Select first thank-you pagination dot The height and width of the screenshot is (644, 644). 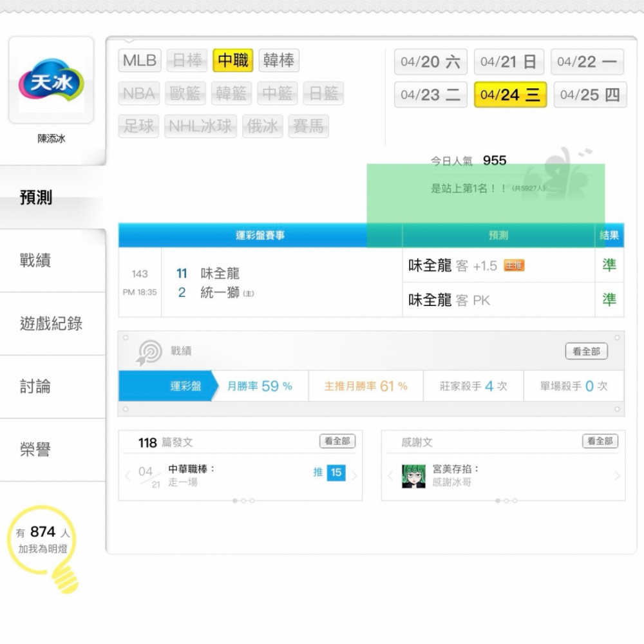coord(498,500)
